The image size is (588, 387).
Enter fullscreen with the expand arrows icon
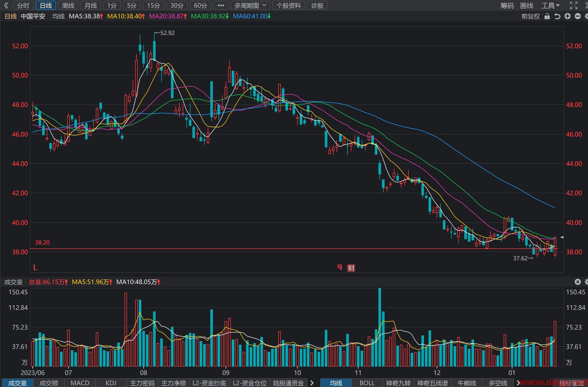574,5
